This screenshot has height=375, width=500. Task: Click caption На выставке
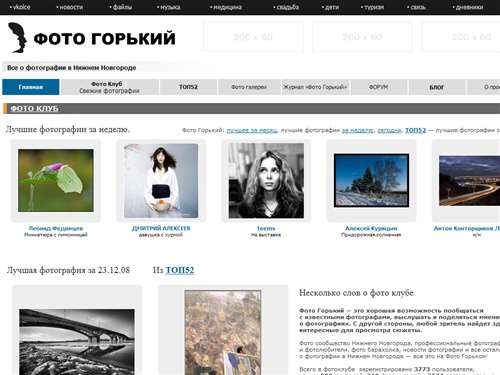266,235
